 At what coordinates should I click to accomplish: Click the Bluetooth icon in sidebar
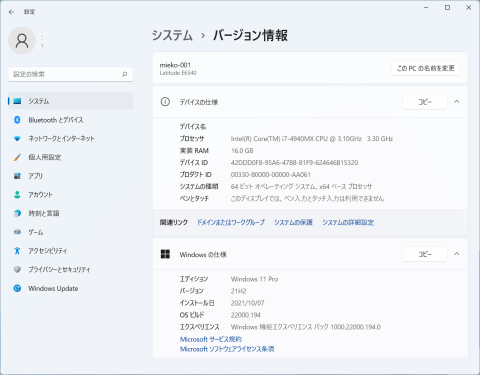click(17, 120)
